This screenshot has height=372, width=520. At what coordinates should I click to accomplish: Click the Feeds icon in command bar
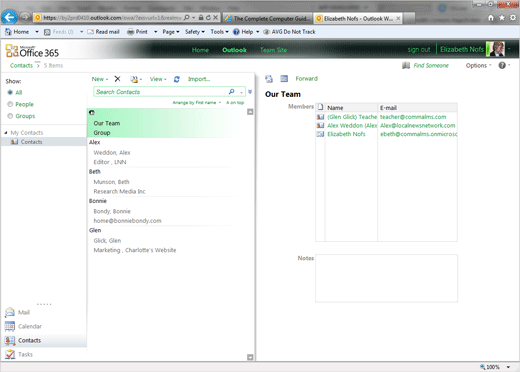pyautogui.click(x=47, y=32)
